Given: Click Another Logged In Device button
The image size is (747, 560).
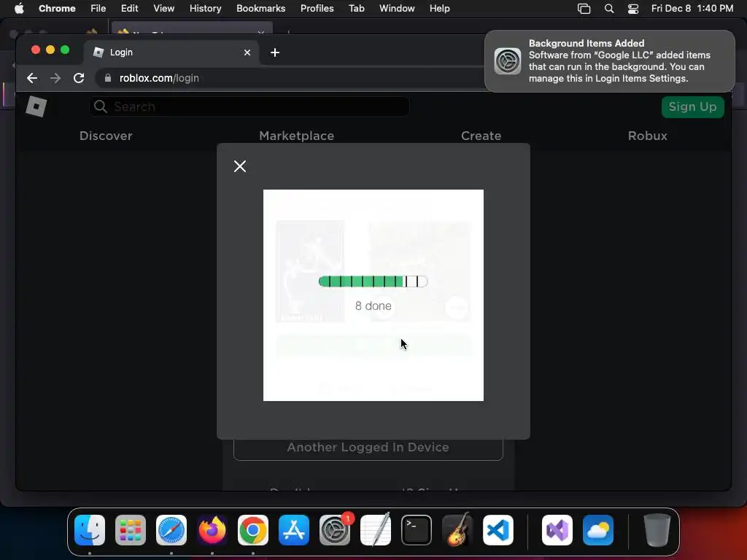Looking at the screenshot, I should click(368, 448).
